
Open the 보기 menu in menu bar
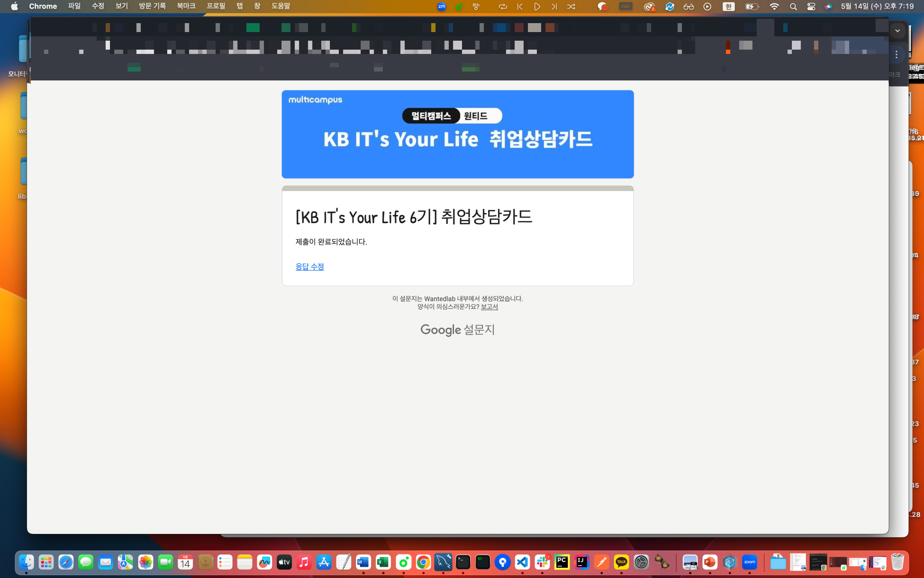(121, 6)
